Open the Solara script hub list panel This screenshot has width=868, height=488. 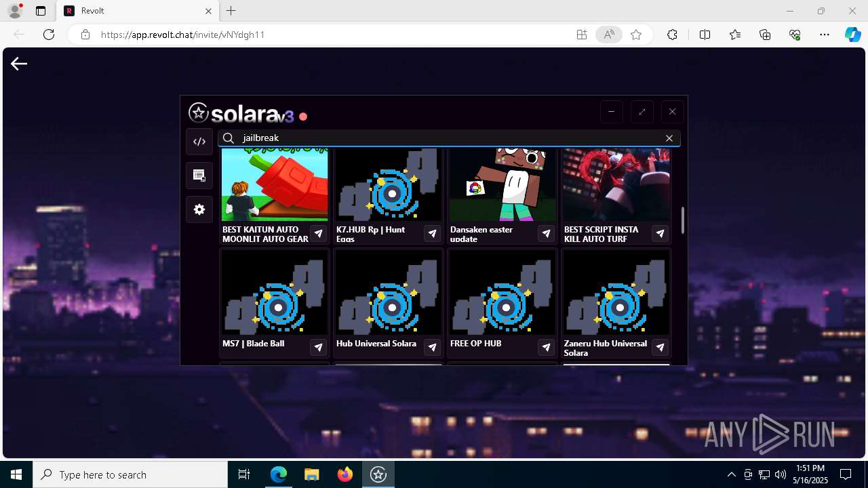[199, 176]
